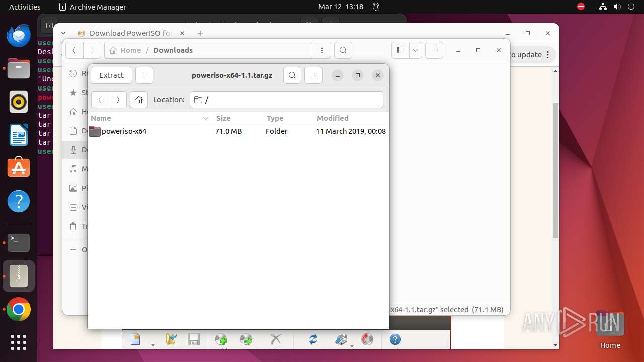This screenshot has width=644, height=362.
Task: Open Rhythmbox from the dock
Action: click(x=19, y=102)
